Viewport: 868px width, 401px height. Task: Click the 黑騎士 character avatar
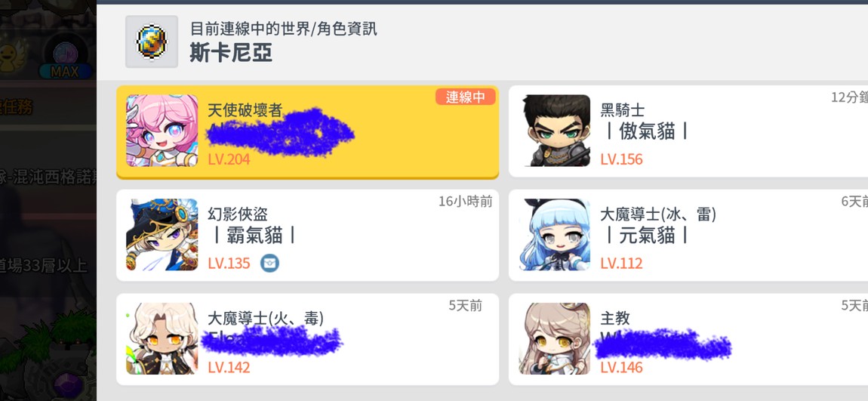click(555, 131)
